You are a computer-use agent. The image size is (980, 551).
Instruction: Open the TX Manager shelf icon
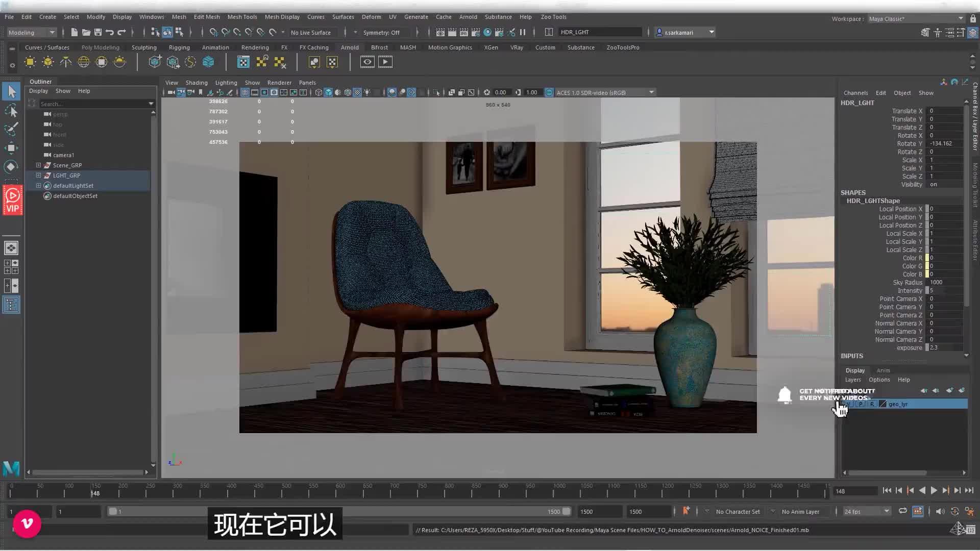[243, 62]
